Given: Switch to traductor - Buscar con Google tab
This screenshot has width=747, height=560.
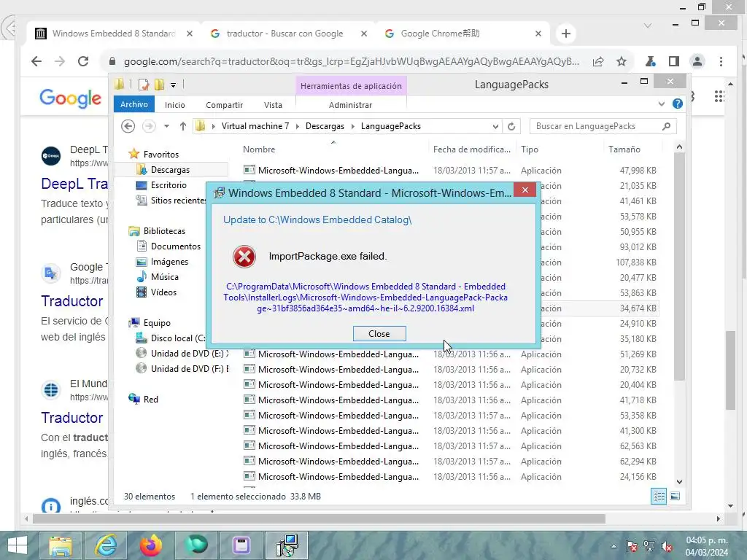Looking at the screenshot, I should click(285, 34).
